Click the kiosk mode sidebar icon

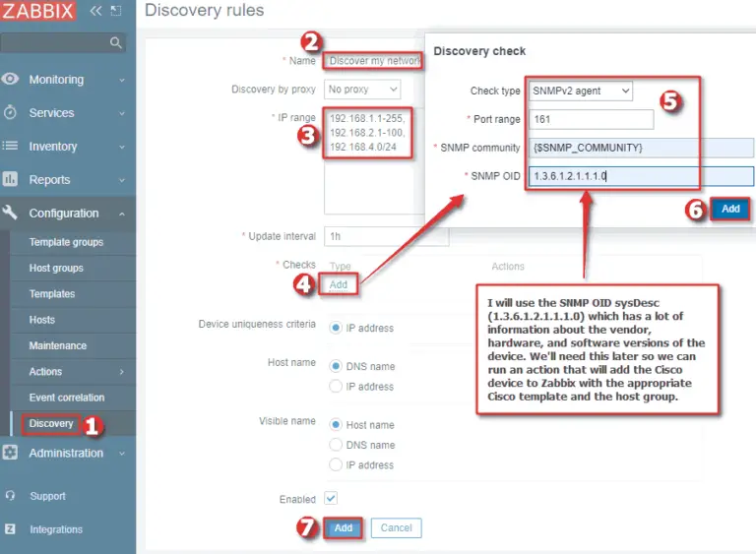[x=116, y=11]
